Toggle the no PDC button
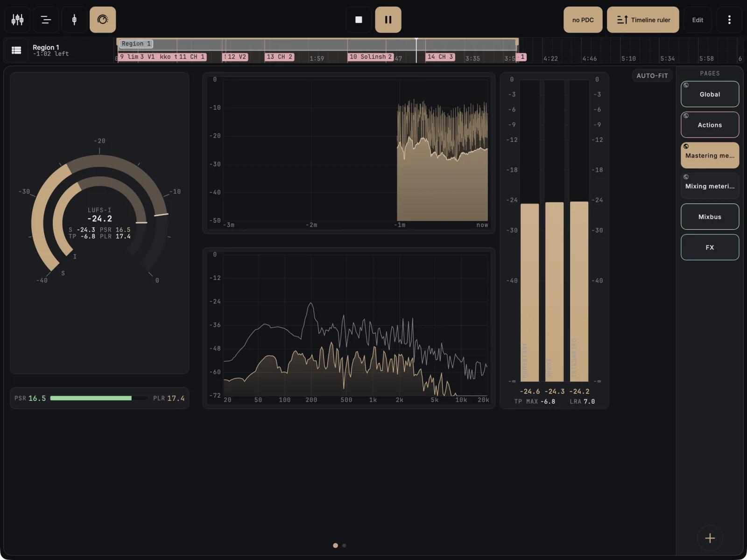Image resolution: width=747 pixels, height=560 pixels. 583,20
